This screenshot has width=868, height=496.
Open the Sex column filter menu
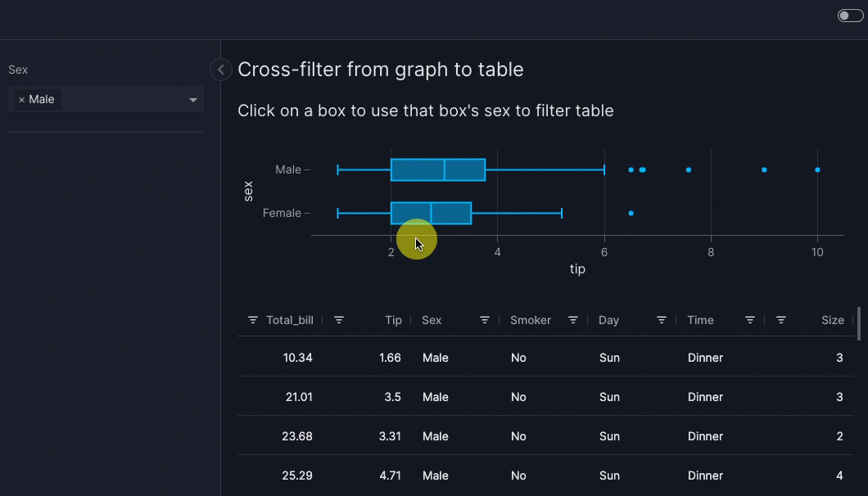click(485, 320)
